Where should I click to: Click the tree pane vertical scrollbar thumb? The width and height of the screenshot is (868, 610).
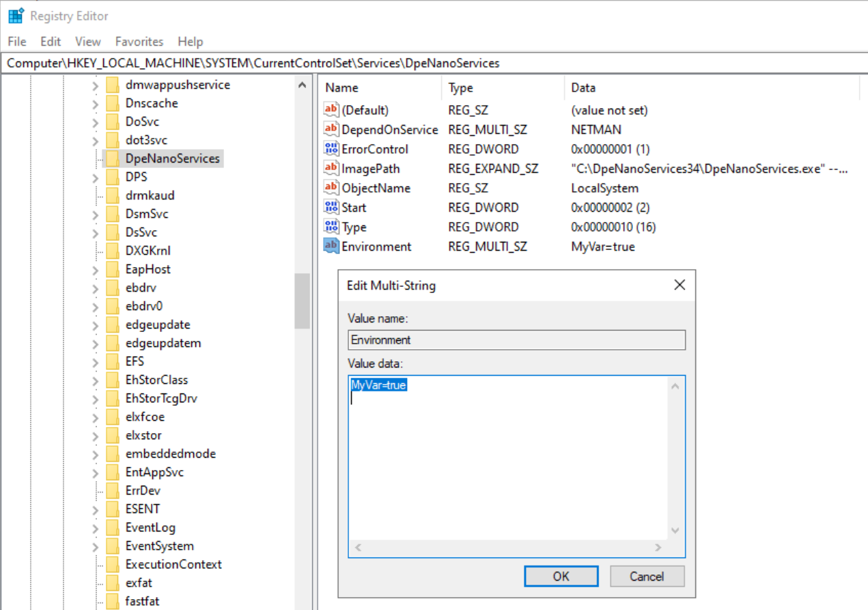(302, 301)
